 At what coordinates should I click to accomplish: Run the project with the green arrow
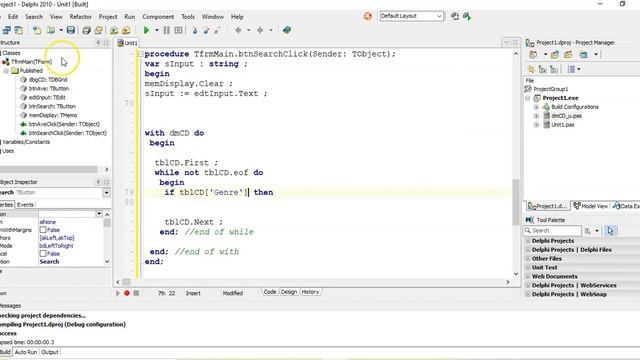146,30
